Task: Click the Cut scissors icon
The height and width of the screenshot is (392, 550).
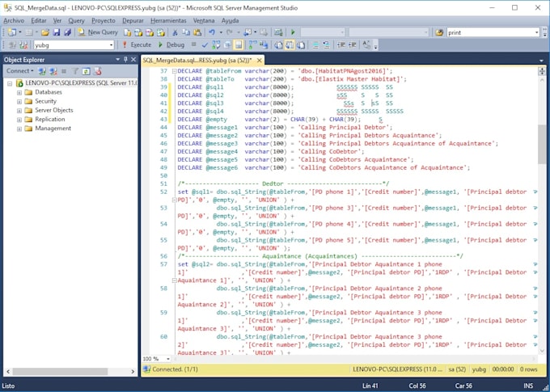Action: tap(175, 32)
